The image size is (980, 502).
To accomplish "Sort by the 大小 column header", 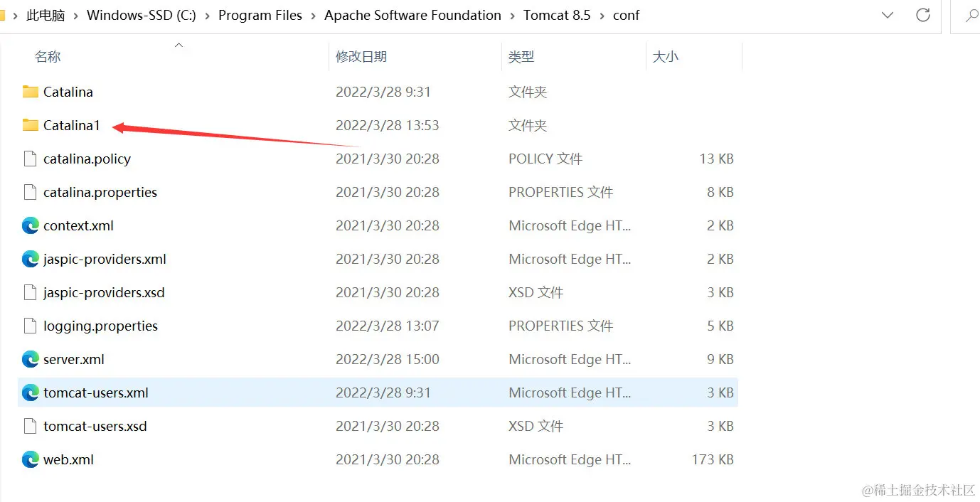I will coord(666,57).
